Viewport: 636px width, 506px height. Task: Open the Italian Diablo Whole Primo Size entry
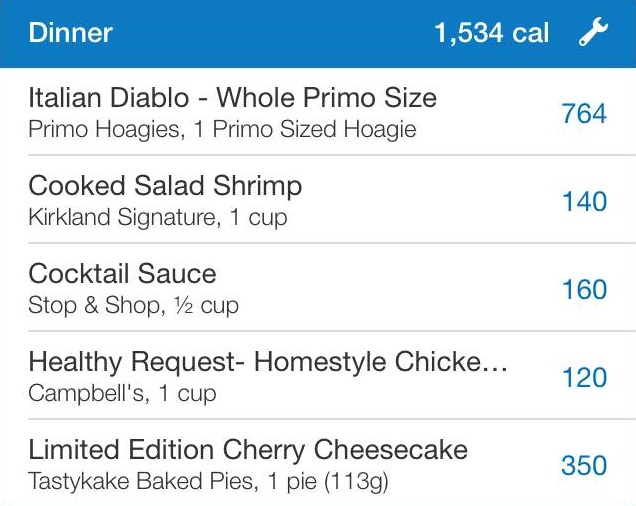tap(232, 98)
